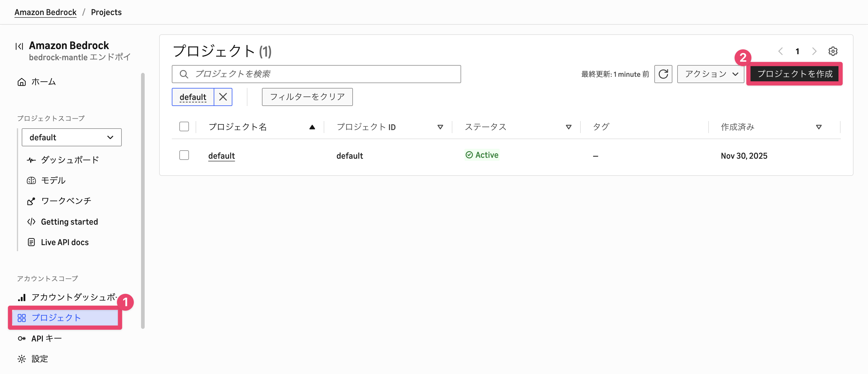Image resolution: width=868 pixels, height=374 pixels.
Task: Select the default project row checkbox
Action: pos(184,155)
